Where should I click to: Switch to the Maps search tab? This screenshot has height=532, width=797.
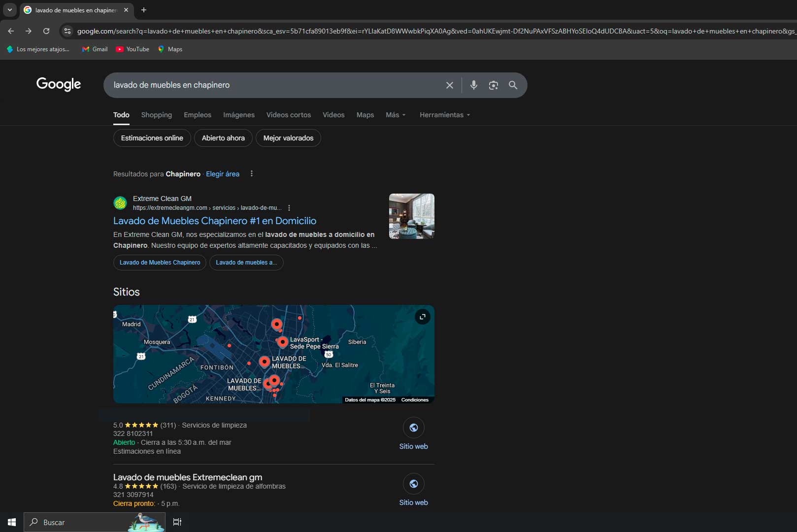(x=365, y=115)
